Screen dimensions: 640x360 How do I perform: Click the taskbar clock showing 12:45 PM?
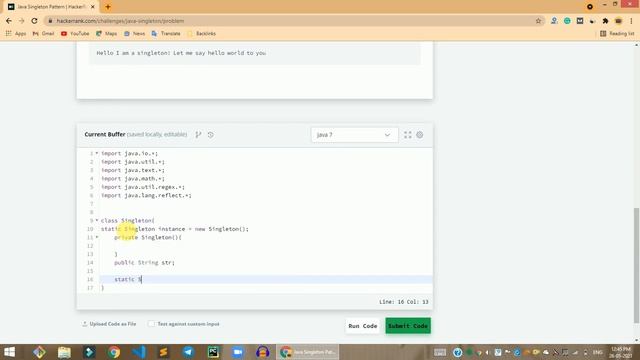pyautogui.click(x=621, y=352)
